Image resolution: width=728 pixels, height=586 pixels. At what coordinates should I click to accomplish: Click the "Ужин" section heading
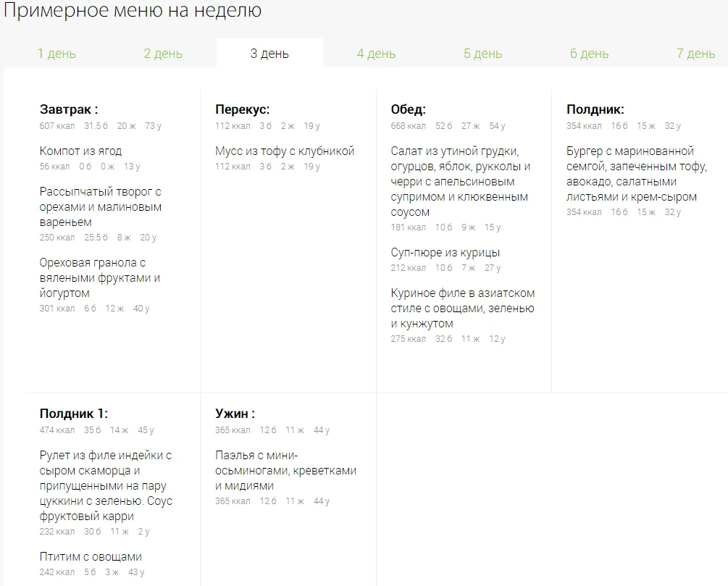point(235,414)
